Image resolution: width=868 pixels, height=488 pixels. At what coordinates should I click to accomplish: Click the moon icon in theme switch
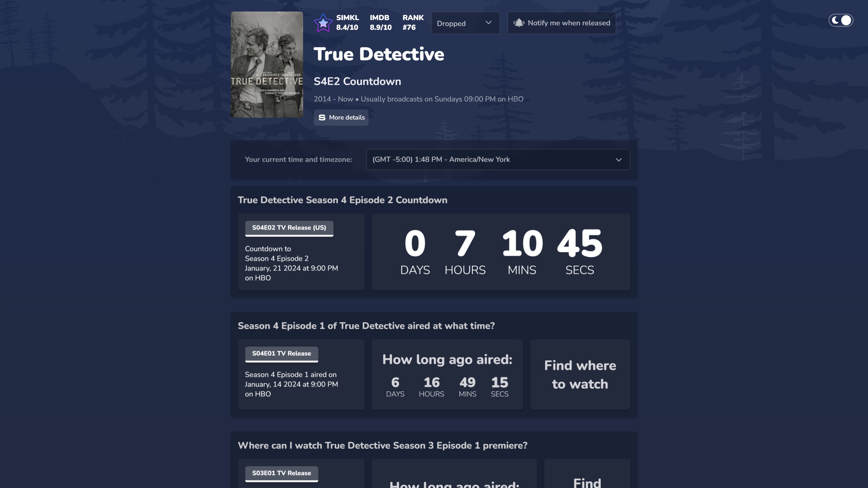(x=835, y=21)
